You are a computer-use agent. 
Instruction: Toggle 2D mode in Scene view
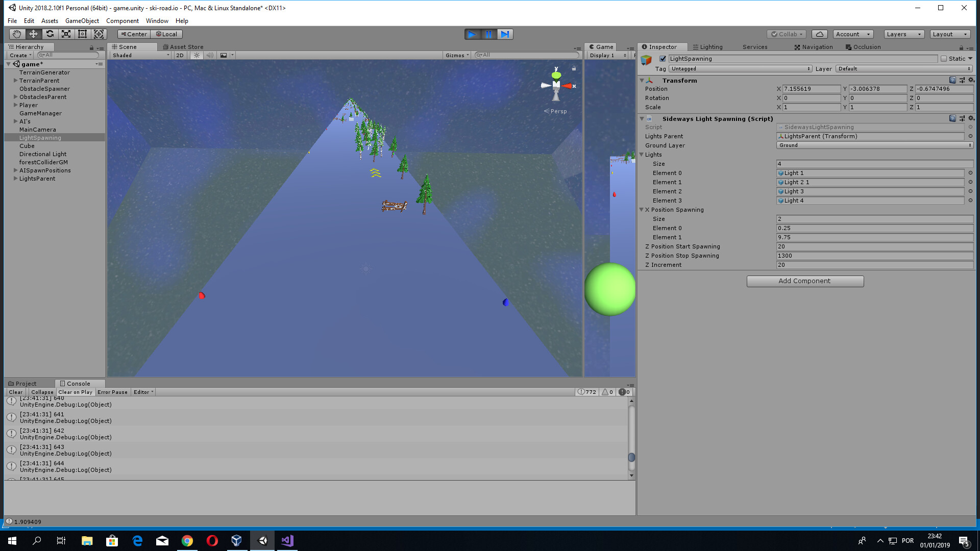[x=180, y=55]
